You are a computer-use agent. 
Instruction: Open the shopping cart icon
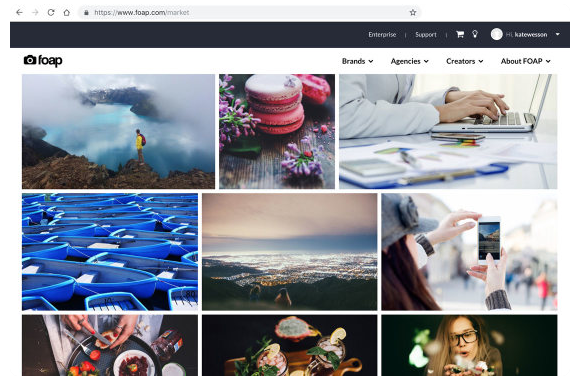click(x=460, y=34)
